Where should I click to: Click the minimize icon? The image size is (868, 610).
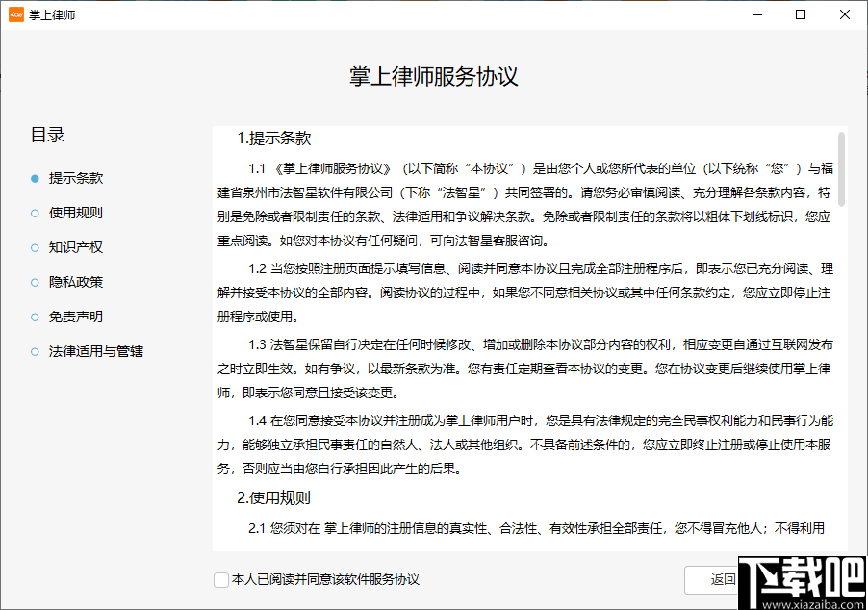pyautogui.click(x=756, y=14)
